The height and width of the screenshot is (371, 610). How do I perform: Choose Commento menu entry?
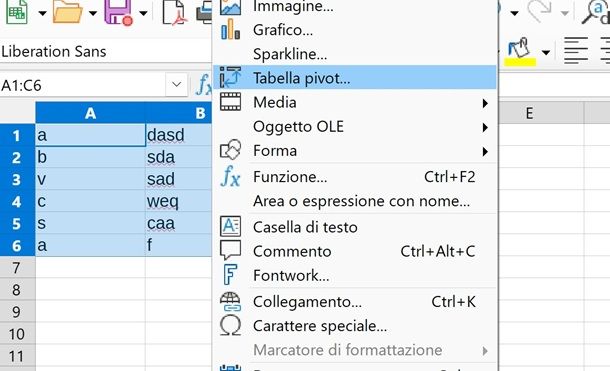pos(355,251)
